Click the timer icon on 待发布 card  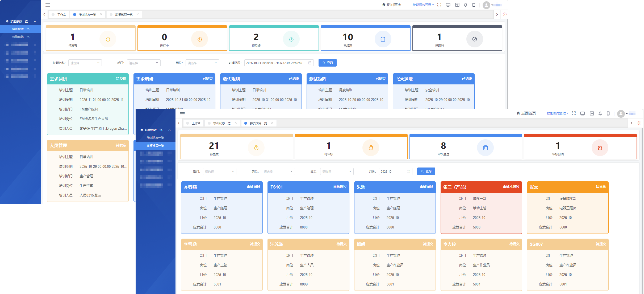tap(108, 39)
